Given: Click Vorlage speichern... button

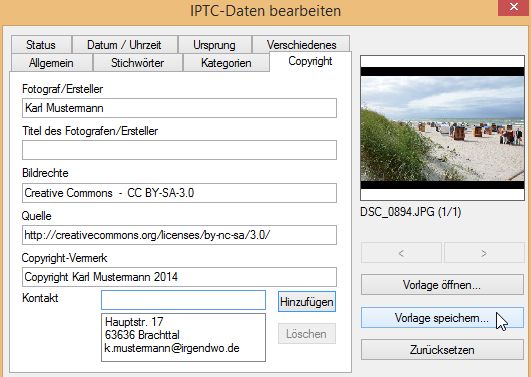Looking at the screenshot, I should click(x=442, y=318).
